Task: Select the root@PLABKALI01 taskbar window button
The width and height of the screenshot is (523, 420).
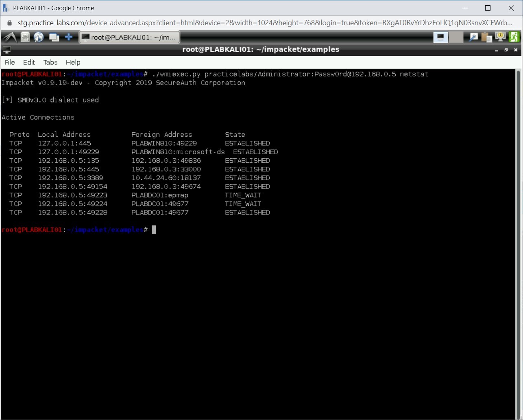Action: [x=129, y=37]
